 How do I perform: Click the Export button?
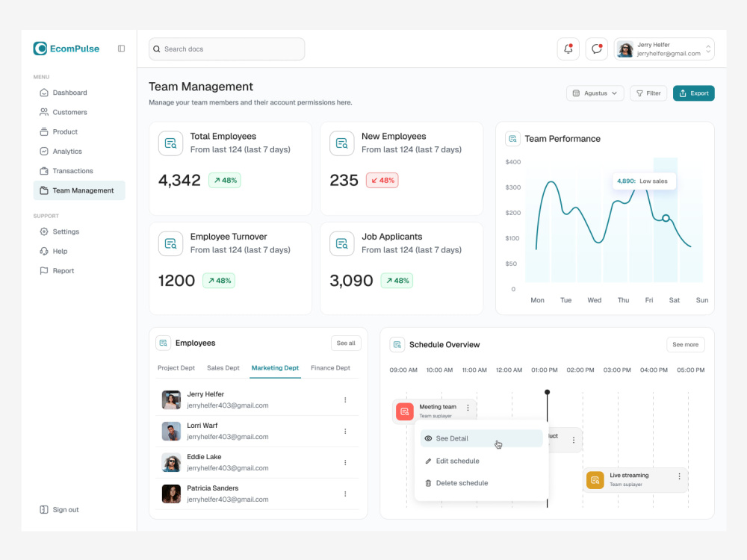(x=694, y=93)
